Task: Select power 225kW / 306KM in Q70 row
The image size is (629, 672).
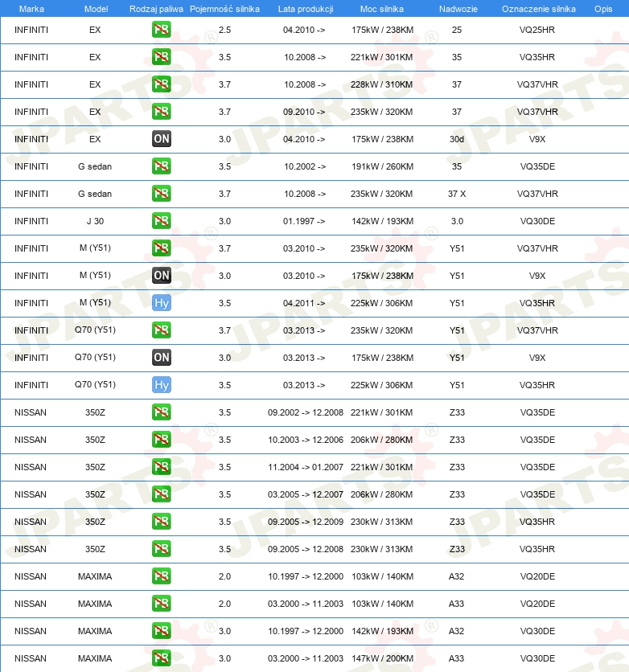Action: tap(381, 385)
